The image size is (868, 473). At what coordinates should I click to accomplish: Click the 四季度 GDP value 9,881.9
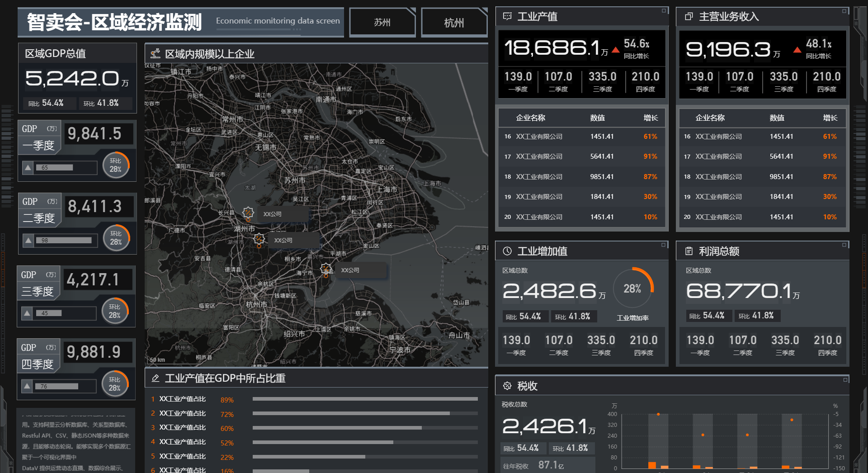[x=94, y=352]
